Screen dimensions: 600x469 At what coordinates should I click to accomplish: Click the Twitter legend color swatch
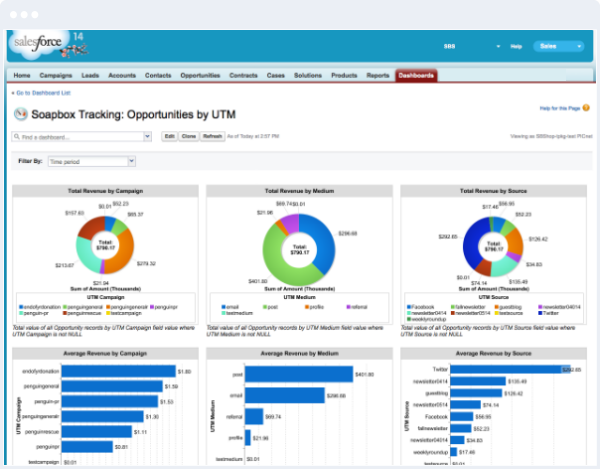click(540, 313)
